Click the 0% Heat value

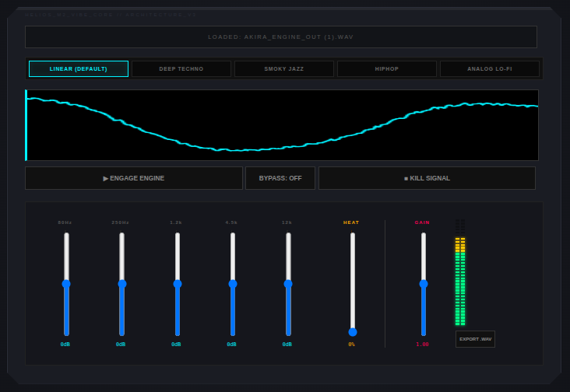tap(351, 344)
